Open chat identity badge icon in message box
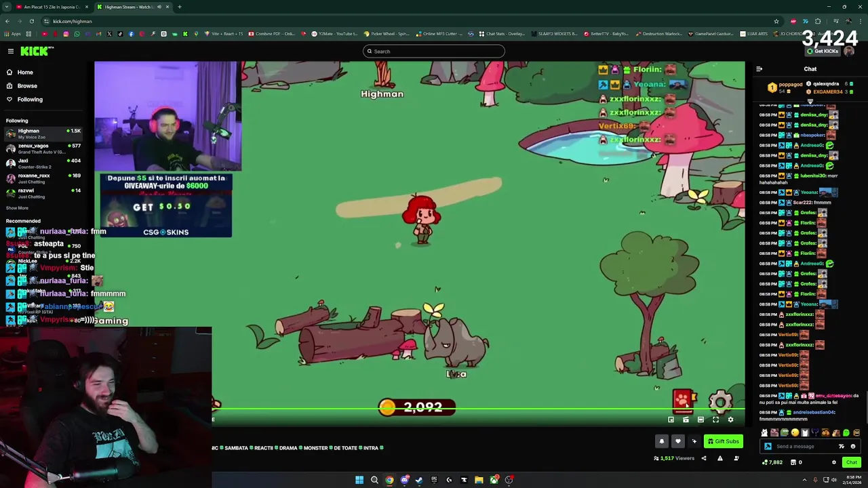868x488 pixels. (768, 447)
